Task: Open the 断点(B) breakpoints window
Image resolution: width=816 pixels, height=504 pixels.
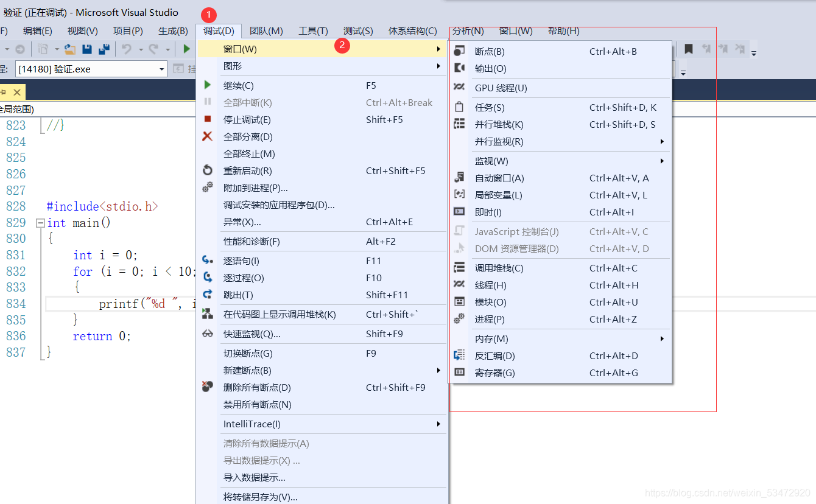Action: click(x=560, y=52)
